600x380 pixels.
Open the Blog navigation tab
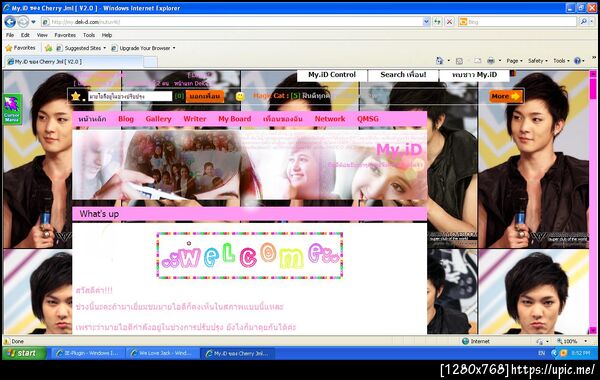coord(126,119)
